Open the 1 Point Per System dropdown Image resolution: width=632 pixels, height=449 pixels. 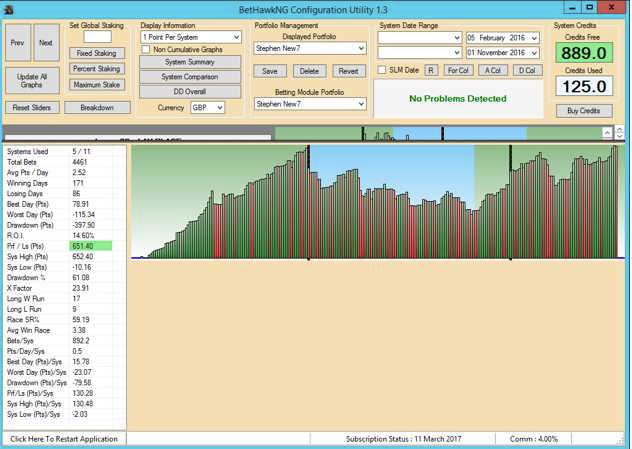(x=191, y=37)
